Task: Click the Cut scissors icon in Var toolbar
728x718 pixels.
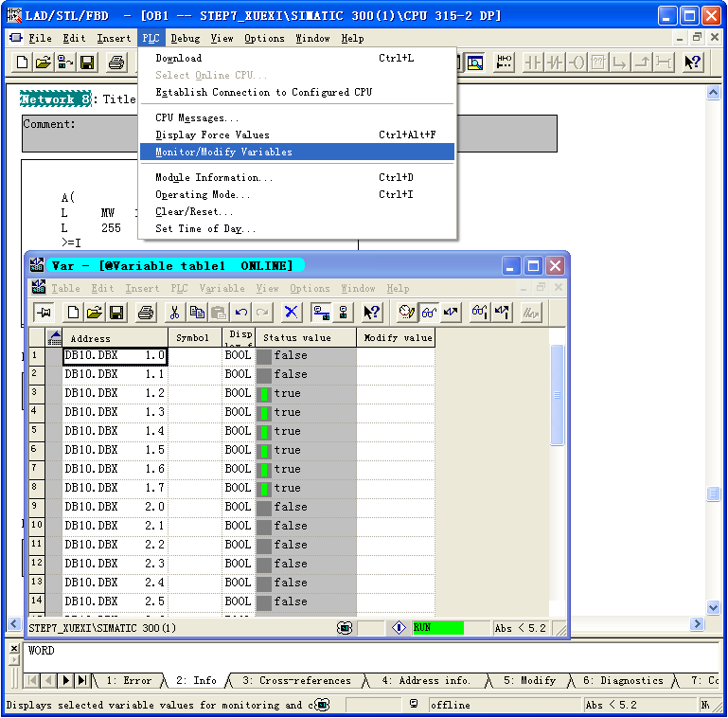Action: [174, 312]
